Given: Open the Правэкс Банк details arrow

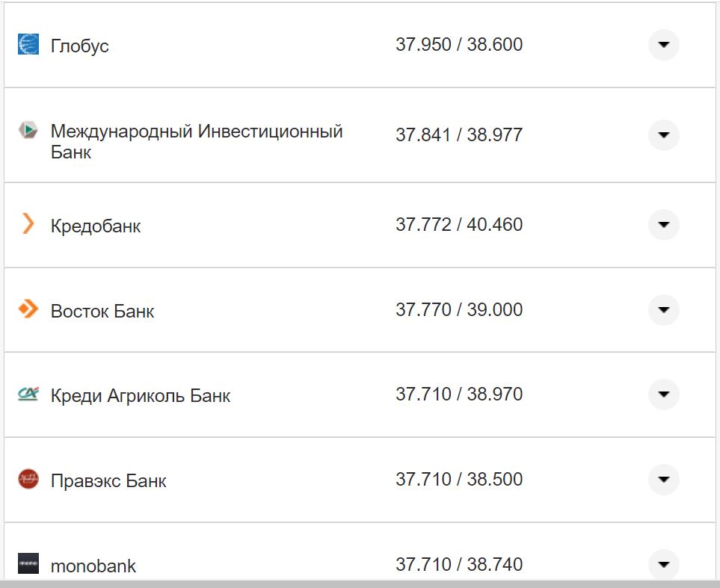Looking at the screenshot, I should pos(663,480).
